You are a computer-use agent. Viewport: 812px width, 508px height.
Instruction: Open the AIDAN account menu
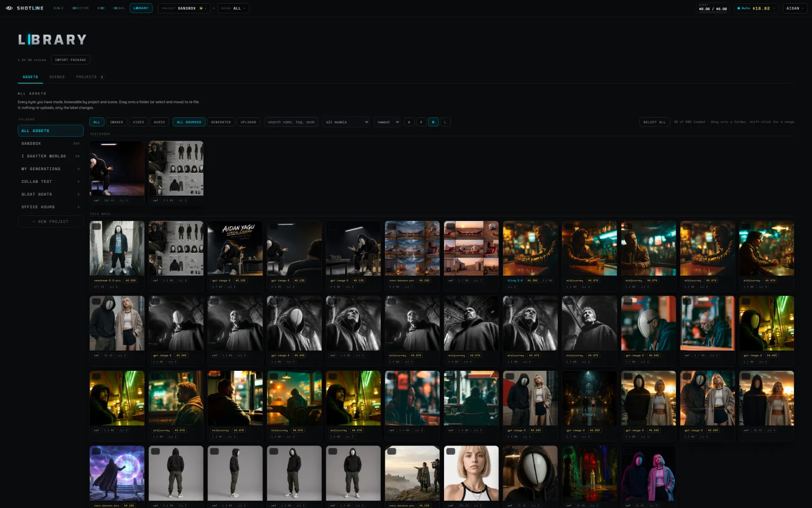(x=794, y=8)
